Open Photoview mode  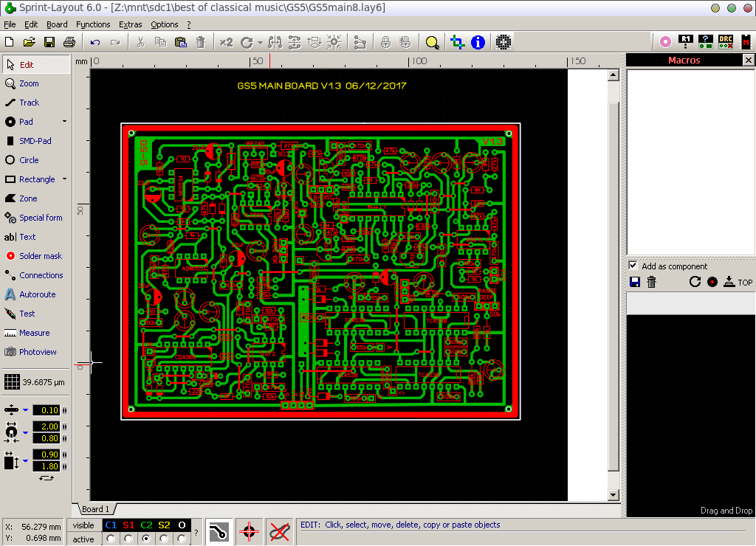[37, 352]
